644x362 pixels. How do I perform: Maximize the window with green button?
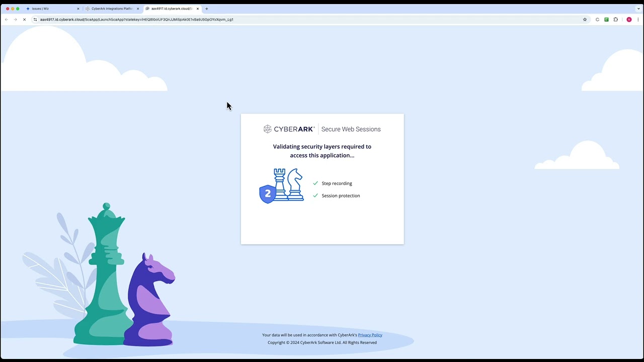pos(18,9)
